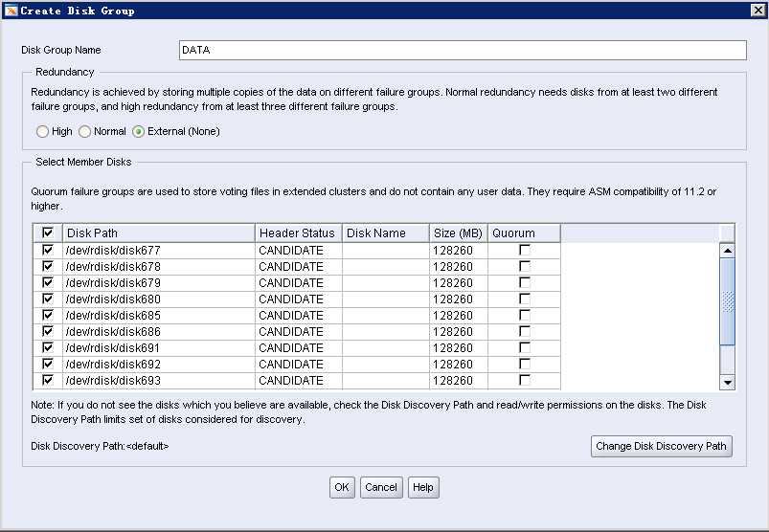Edit the Disk Group Name field
Viewport: 769px width, 532px height.
click(x=463, y=50)
